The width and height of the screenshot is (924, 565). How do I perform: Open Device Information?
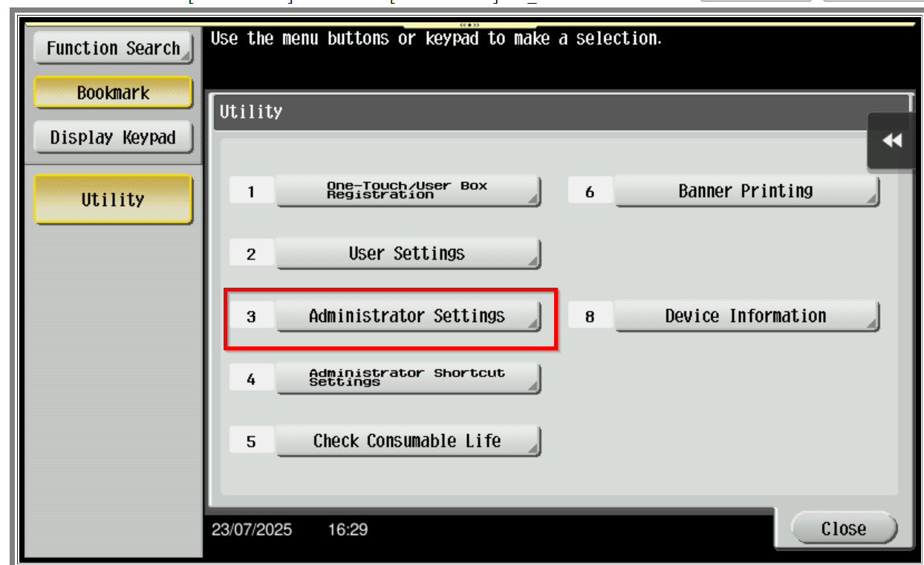(x=746, y=316)
